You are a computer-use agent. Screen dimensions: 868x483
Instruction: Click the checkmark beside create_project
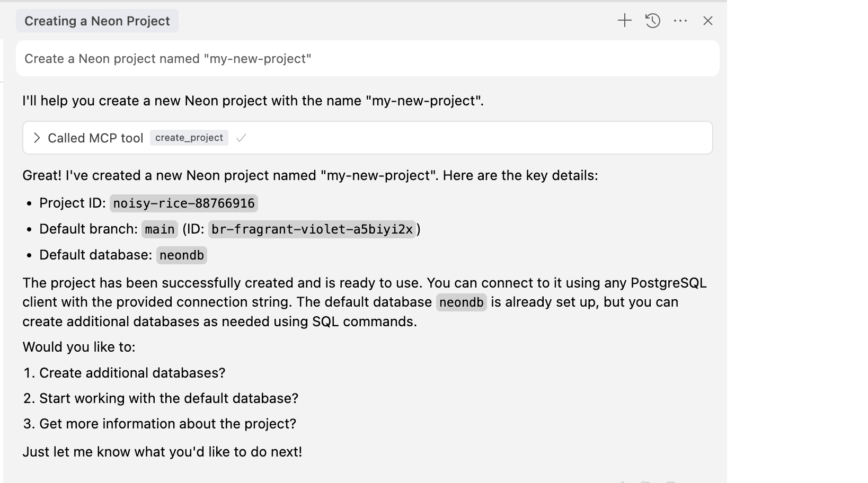click(x=241, y=138)
